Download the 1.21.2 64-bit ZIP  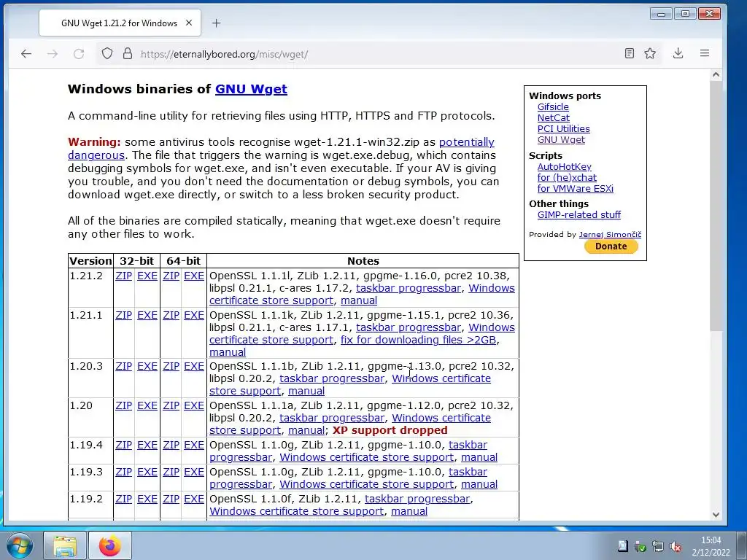coord(171,276)
